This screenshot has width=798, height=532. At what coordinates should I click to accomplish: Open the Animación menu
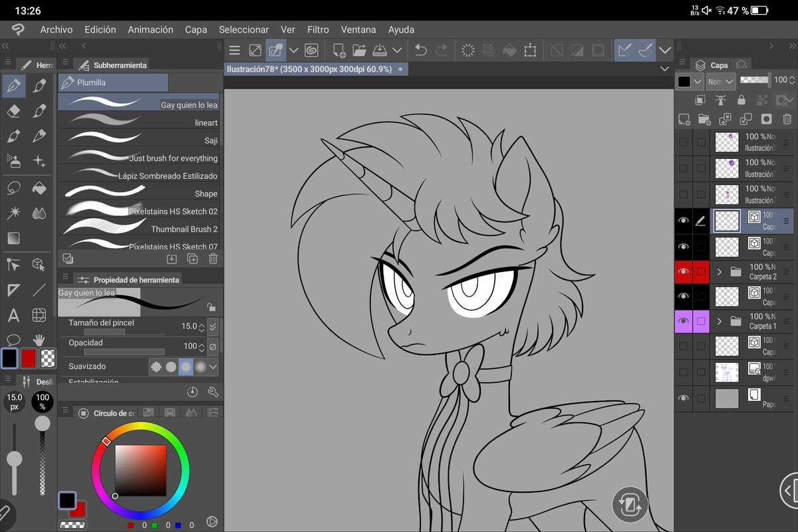pos(150,29)
